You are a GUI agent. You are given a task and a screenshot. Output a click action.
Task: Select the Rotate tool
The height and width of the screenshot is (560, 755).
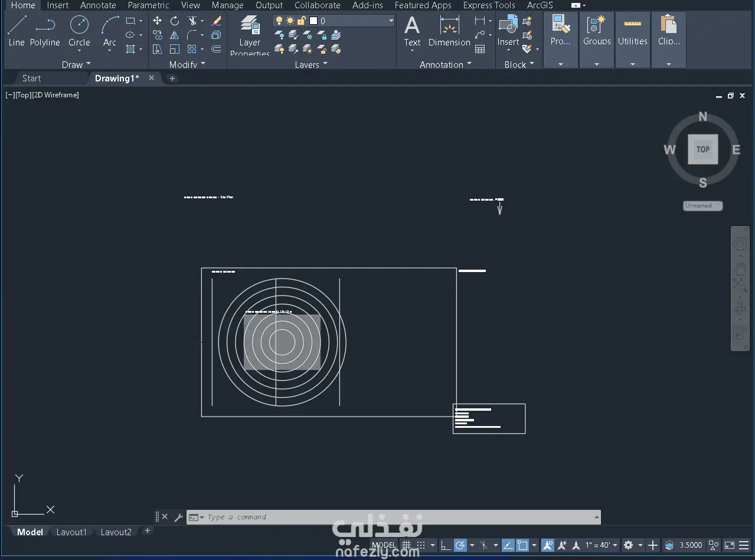coord(175,21)
